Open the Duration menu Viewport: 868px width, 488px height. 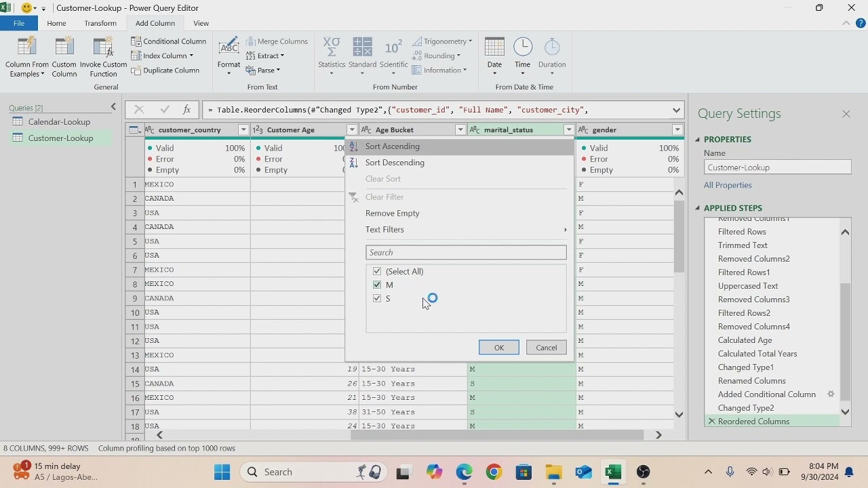(552, 57)
